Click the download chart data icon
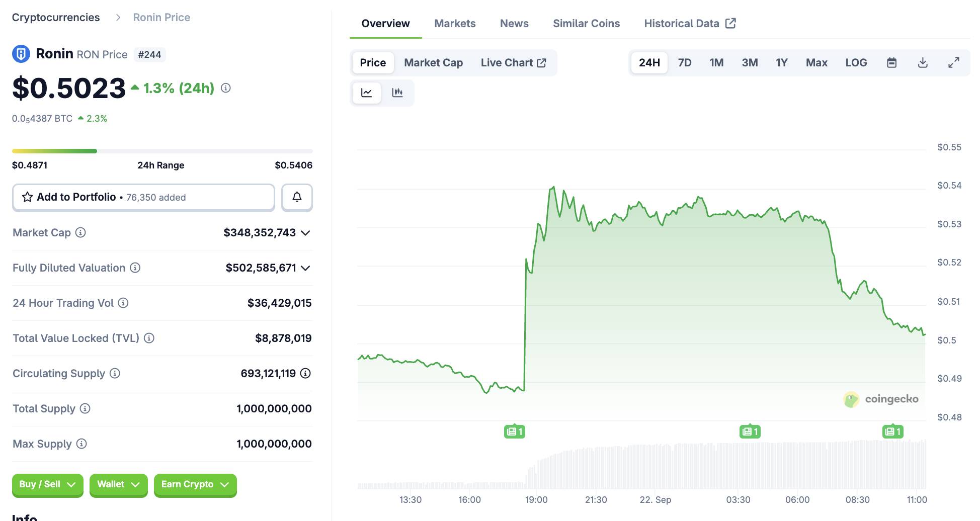The width and height of the screenshot is (980, 521). click(x=923, y=63)
